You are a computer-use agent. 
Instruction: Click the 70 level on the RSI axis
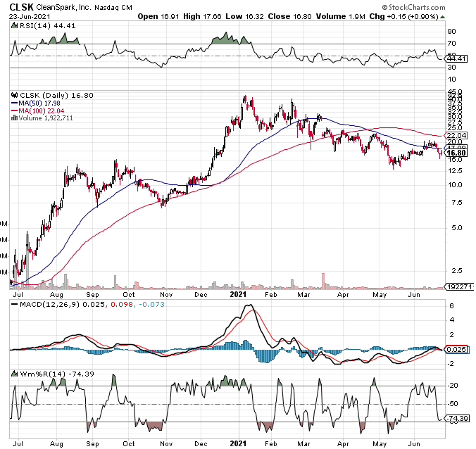[452, 44]
